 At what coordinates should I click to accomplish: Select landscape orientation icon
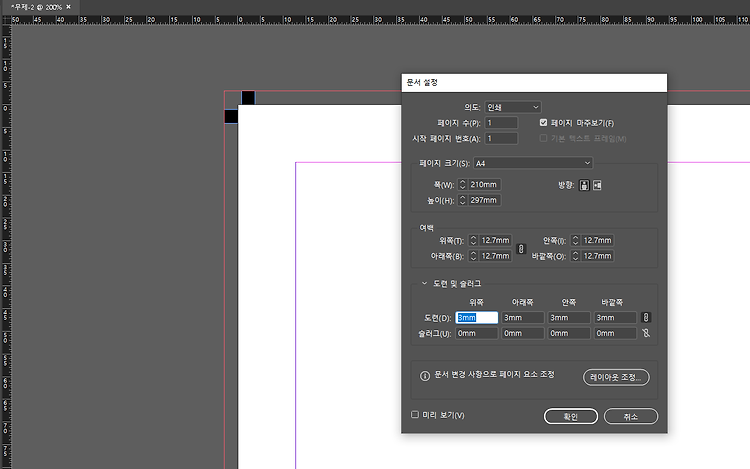tap(597, 185)
